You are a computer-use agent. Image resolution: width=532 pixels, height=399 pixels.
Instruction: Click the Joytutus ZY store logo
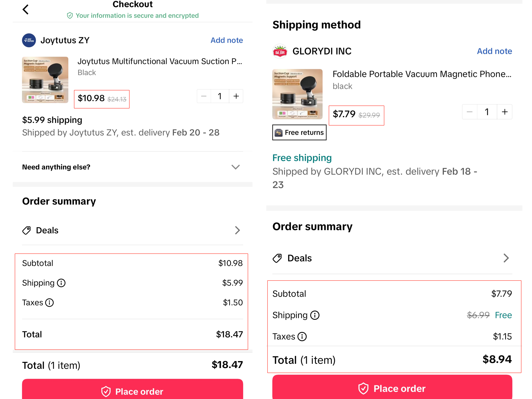coord(29,40)
